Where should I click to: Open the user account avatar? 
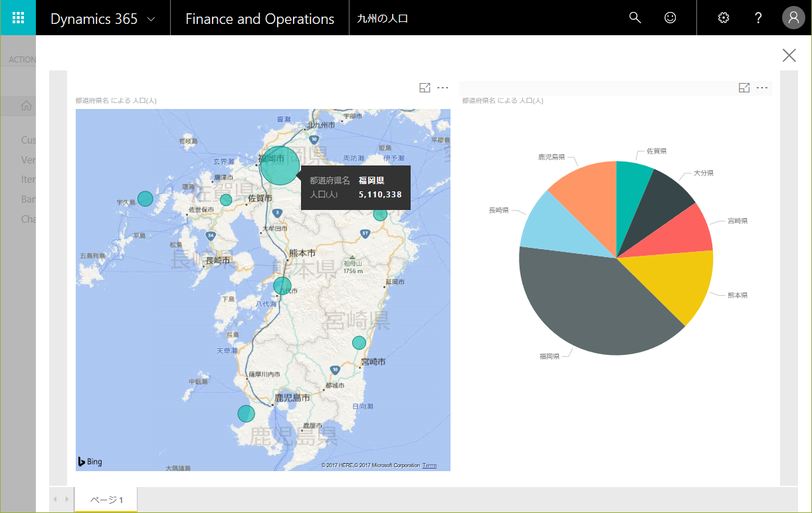pyautogui.click(x=793, y=18)
